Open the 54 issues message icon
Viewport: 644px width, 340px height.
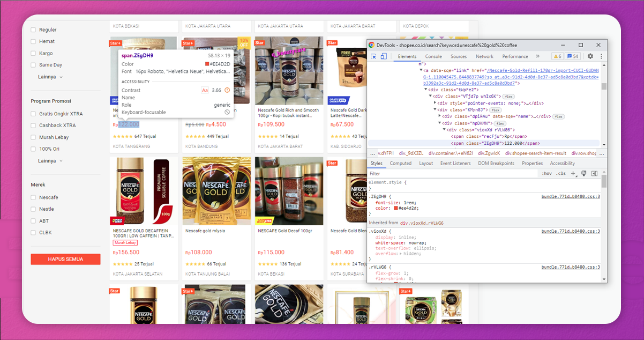573,56
